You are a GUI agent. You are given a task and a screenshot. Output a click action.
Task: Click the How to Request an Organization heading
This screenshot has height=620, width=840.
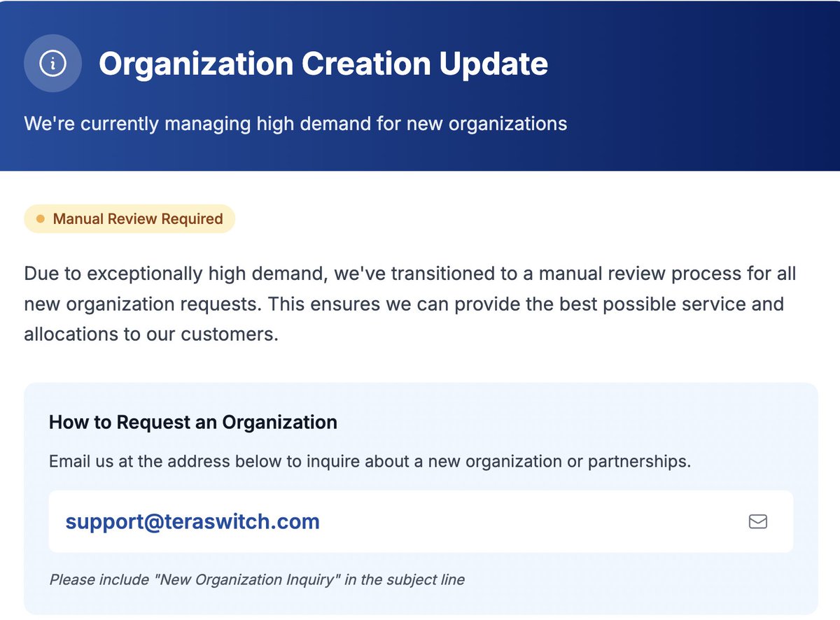pos(193,423)
